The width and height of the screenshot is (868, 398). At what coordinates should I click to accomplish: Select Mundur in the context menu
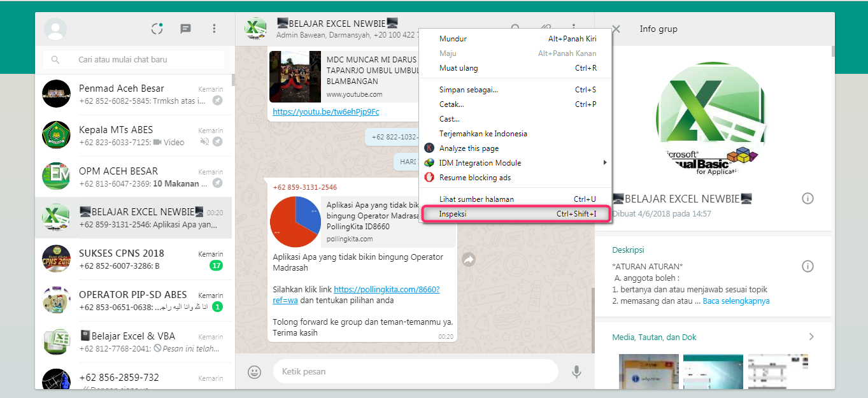pos(515,39)
